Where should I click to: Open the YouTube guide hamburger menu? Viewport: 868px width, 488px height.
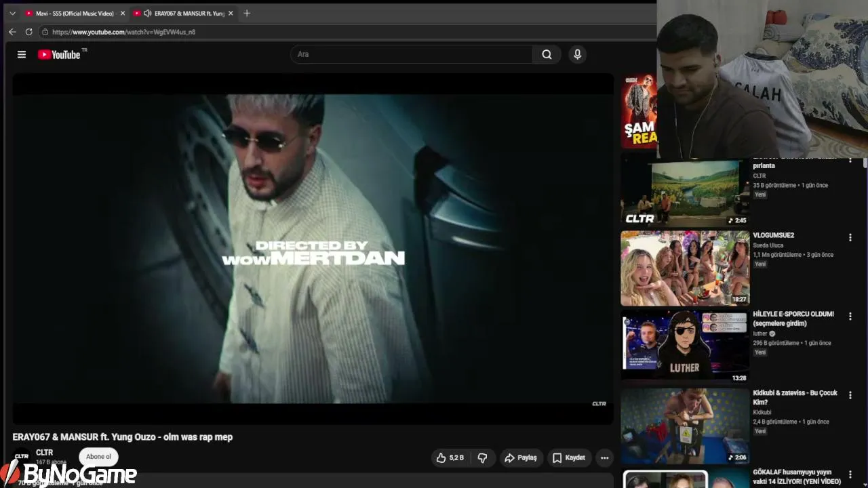[22, 54]
